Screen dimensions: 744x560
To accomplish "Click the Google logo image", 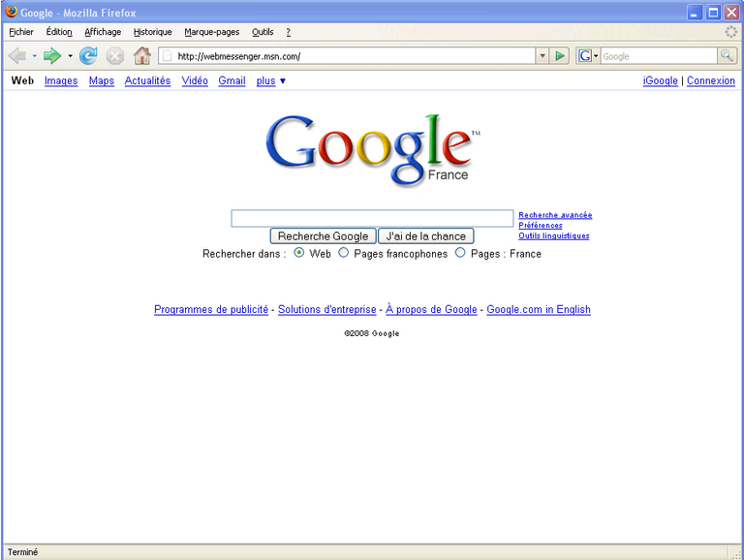I will (x=373, y=150).
